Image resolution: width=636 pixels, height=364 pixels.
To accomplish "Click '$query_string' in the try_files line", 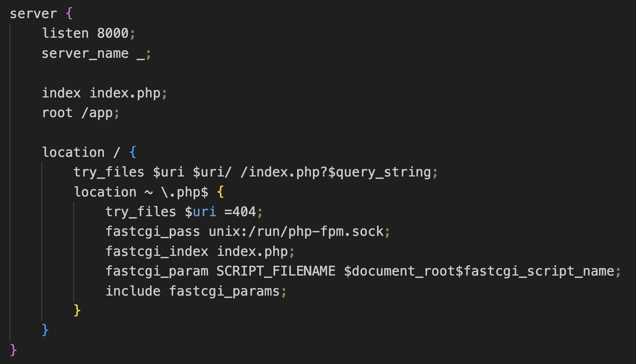I will pos(379,172).
